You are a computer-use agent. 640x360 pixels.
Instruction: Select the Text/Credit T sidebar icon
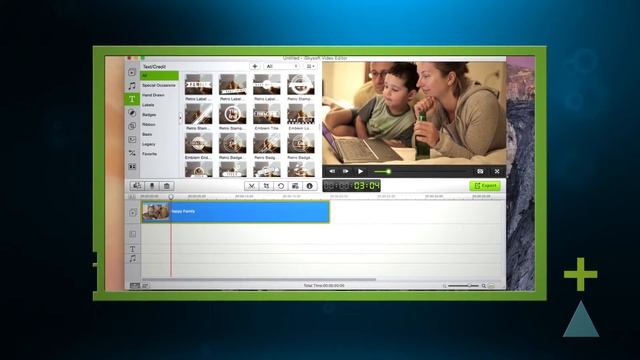(132, 99)
